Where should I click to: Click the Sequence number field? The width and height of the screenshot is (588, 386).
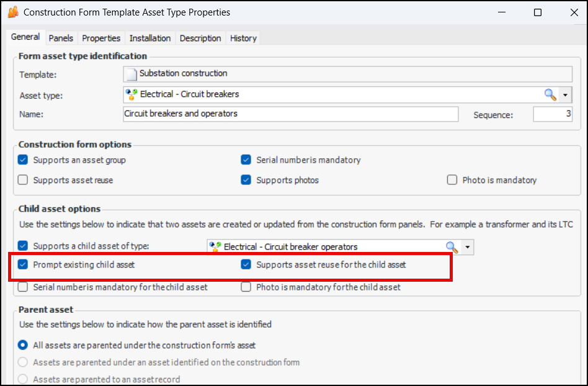pyautogui.click(x=553, y=114)
